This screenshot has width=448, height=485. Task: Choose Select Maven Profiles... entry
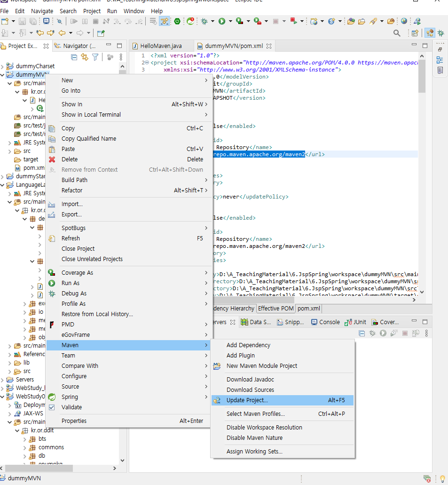pos(283,414)
